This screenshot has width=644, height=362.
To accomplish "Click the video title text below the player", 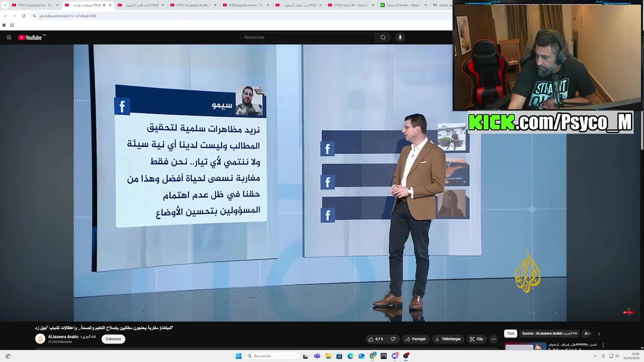I will [104, 328].
